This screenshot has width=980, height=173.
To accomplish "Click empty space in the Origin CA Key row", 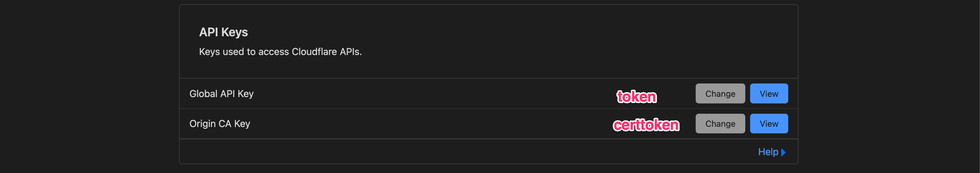I will pos(419,124).
